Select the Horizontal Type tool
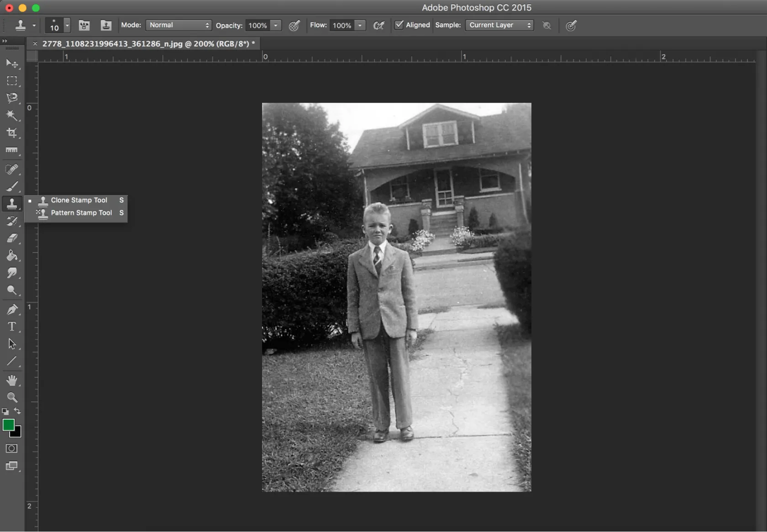 pyautogui.click(x=12, y=327)
